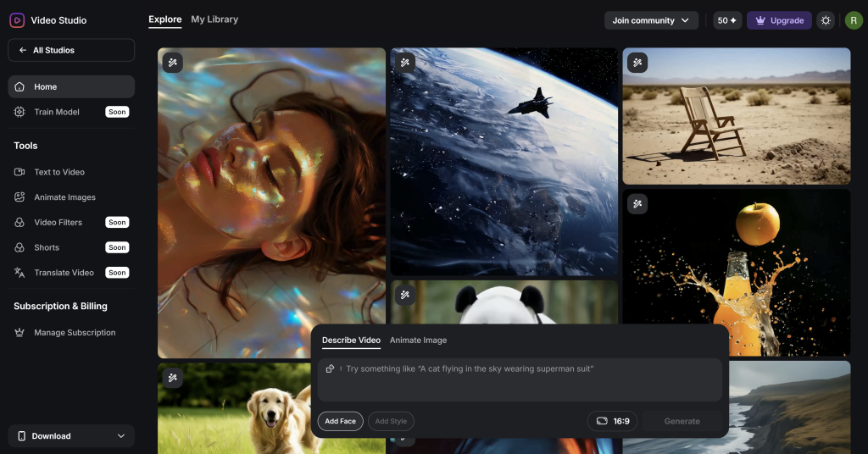The width and height of the screenshot is (868, 454).
Task: Click the Add Face button
Action: pos(340,421)
